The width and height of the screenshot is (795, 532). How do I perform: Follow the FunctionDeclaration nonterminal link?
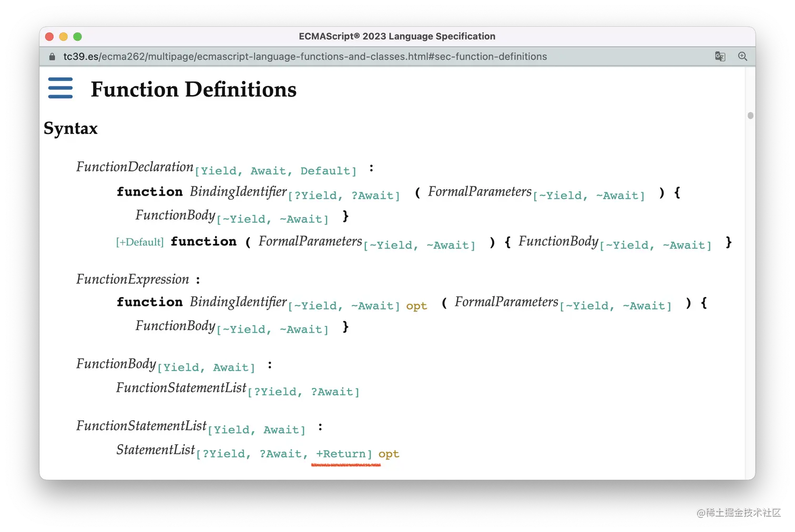pyautogui.click(x=135, y=167)
